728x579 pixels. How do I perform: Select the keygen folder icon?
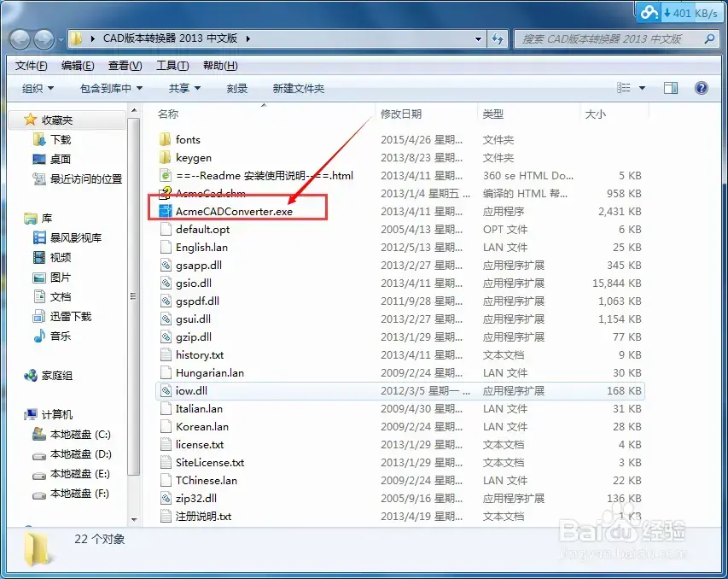coord(166,157)
